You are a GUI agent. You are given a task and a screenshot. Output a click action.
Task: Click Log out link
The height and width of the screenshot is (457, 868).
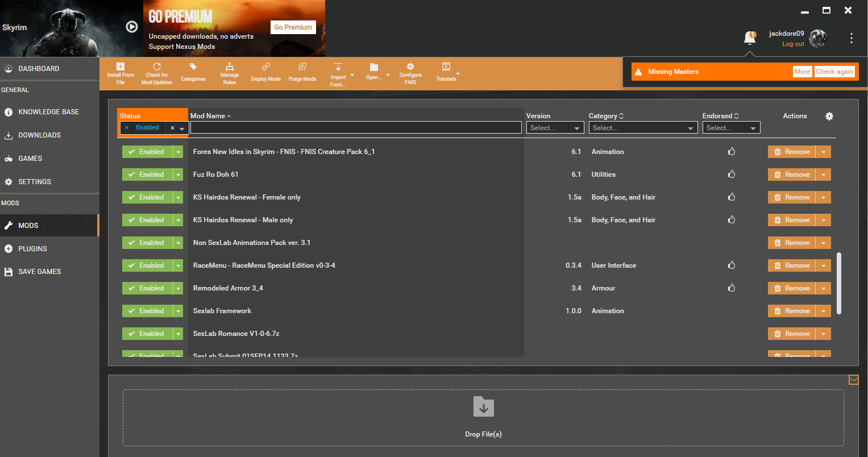coord(793,44)
